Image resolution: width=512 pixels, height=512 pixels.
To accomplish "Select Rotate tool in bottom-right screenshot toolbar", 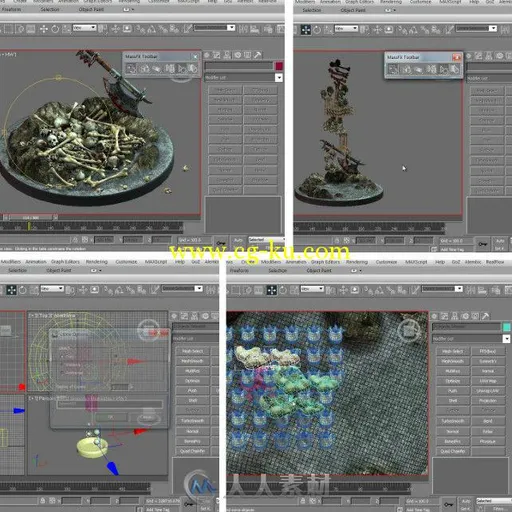I will coord(283,290).
